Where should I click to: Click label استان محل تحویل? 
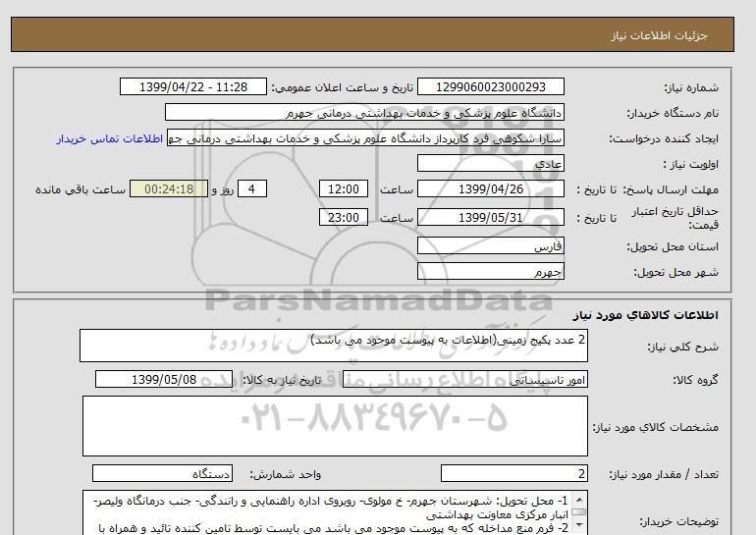673,246
